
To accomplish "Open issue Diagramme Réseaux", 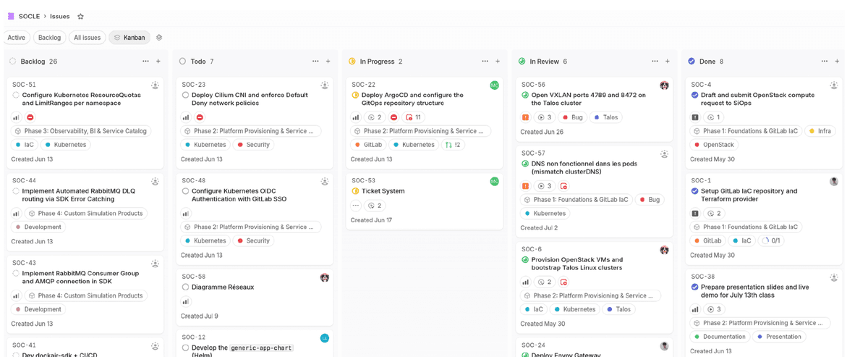I will tap(223, 287).
